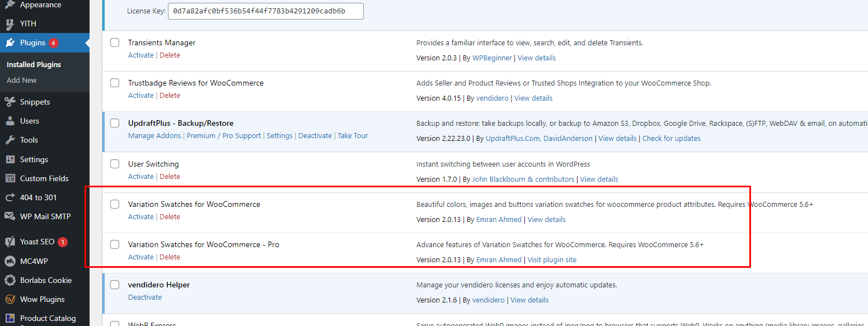Click the Yoast SEO icon
The height and width of the screenshot is (326, 868).
(10, 242)
